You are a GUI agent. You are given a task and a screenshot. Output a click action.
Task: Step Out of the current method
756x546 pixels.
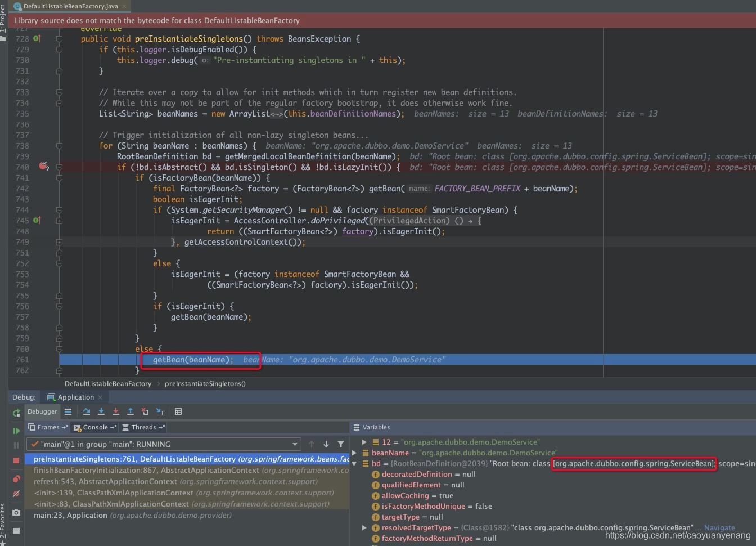click(x=130, y=411)
